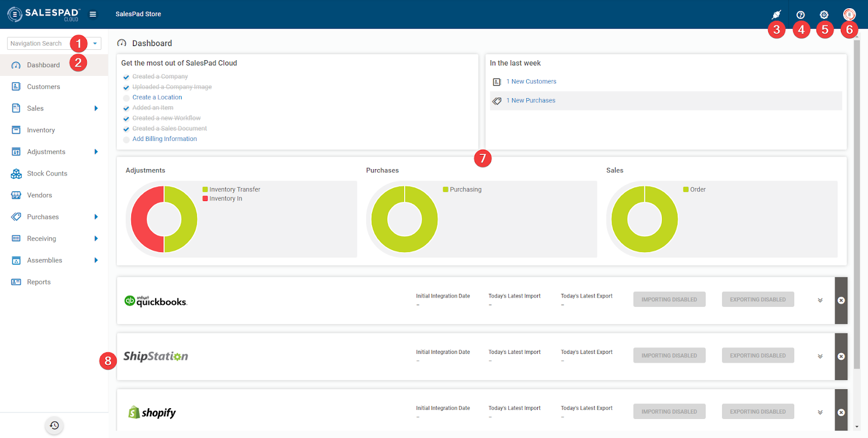Open the Vendors menu item
868x438 pixels.
coord(54,195)
